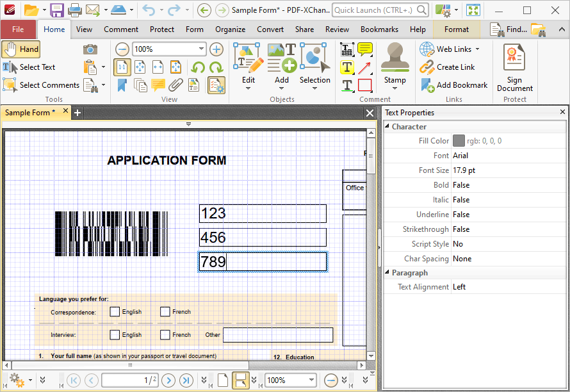570x392 pixels.
Task: Rotate view counter-clockwise with green arrow
Action: (x=198, y=68)
